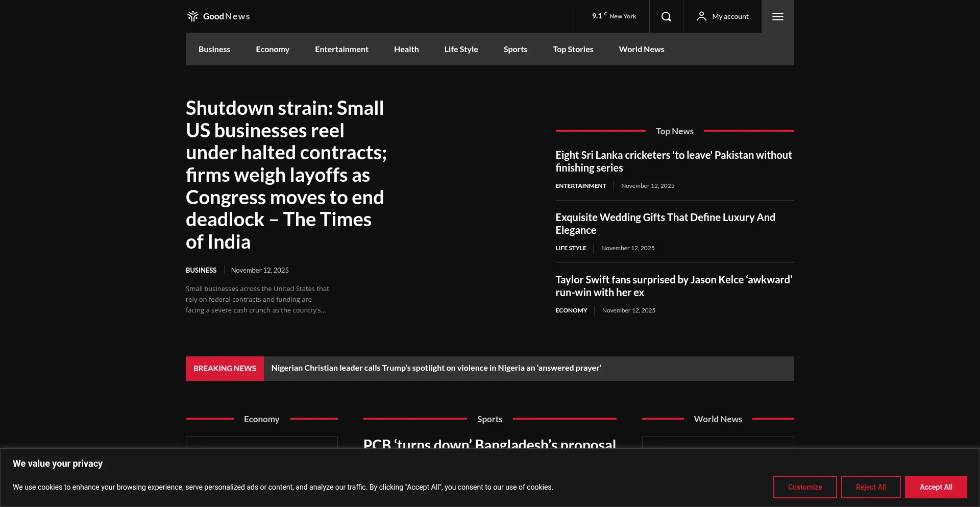
Task: Open Sports in the top navigation
Action: click(515, 49)
